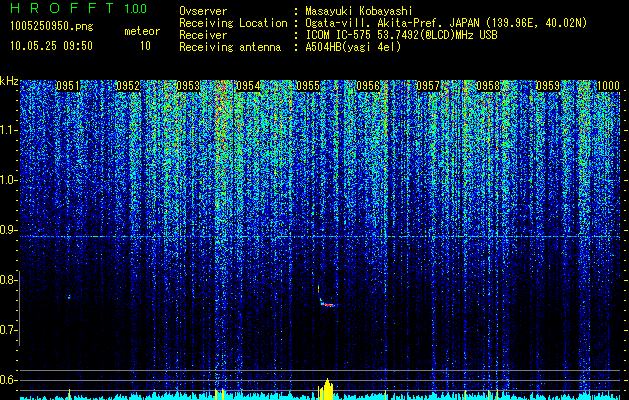Click the tall yellow signal peak at bottom
The height and width of the screenshot is (400, 629).
[x=327, y=389]
